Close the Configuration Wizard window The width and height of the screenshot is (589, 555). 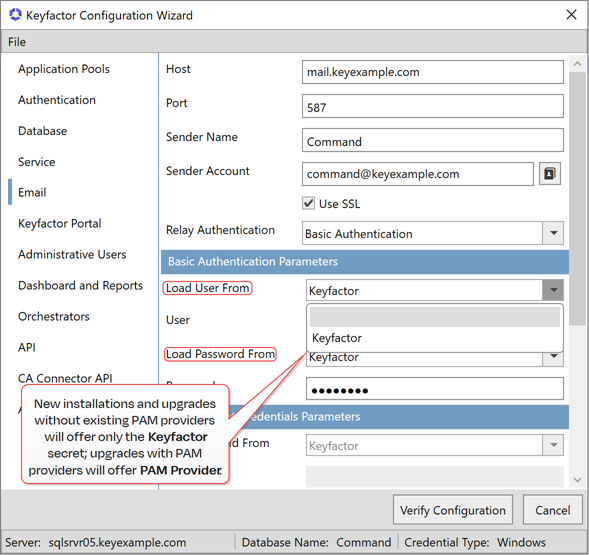(x=571, y=15)
